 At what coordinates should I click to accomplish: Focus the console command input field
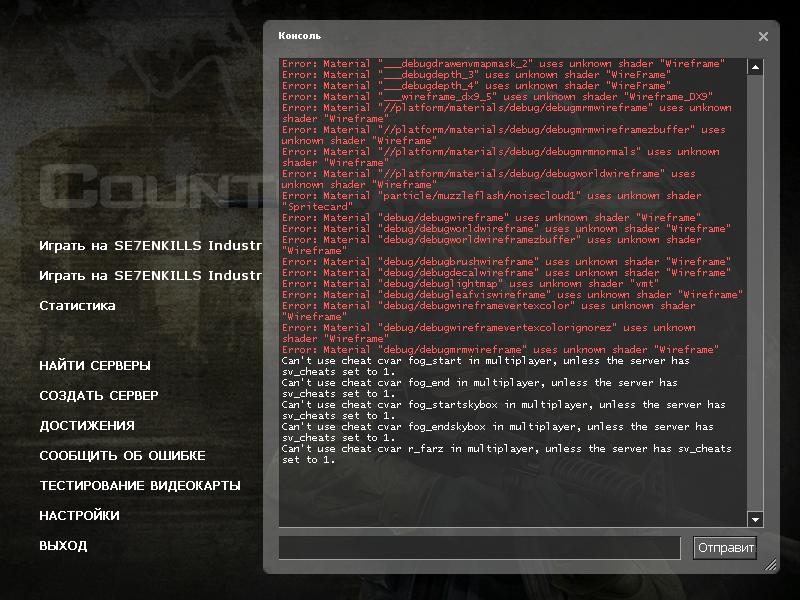(480, 548)
